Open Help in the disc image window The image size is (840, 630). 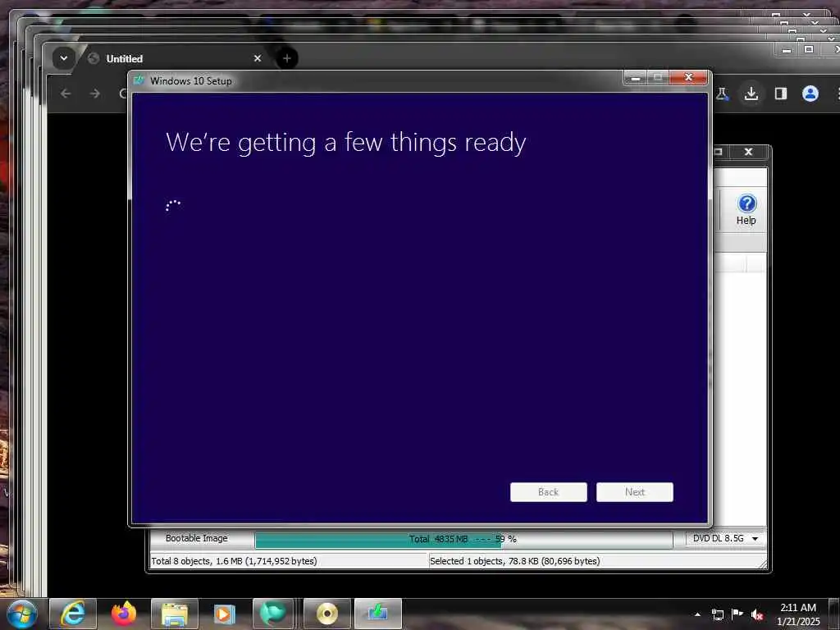(x=746, y=210)
